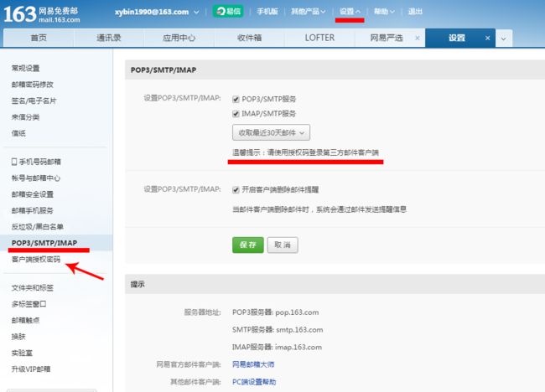Viewport: 545px width, 392px height.
Task: Click the xybin1990@163.com account address
Action: [152, 12]
